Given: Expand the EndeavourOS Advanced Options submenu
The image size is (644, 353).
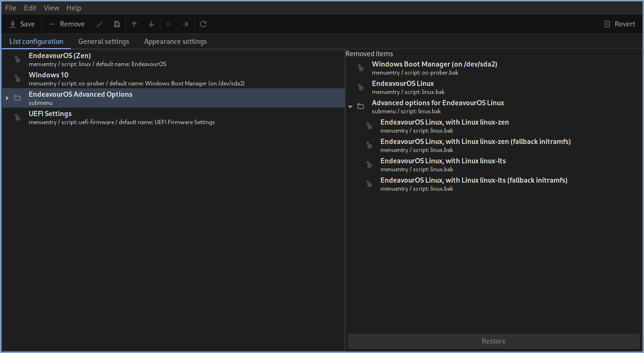Looking at the screenshot, I should tap(7, 98).
